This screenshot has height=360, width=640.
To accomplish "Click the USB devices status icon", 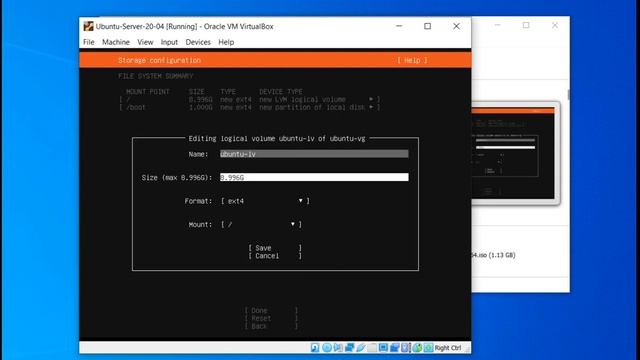I will coord(360,348).
